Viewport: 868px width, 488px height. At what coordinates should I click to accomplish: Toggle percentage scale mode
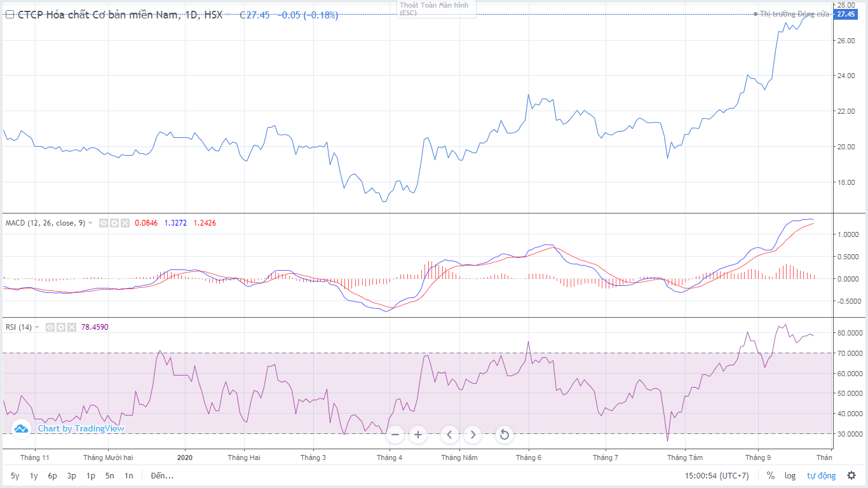click(770, 475)
